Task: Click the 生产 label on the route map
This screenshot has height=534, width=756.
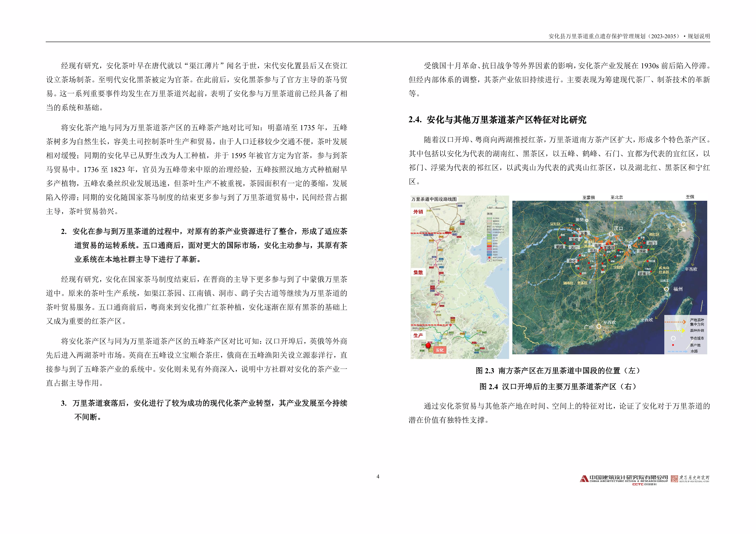Action: [x=418, y=335]
